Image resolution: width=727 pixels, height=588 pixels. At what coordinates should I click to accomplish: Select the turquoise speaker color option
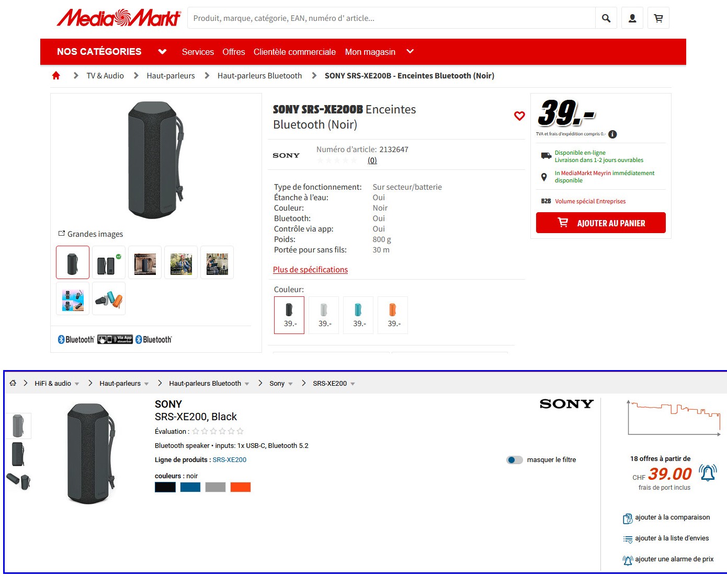pyautogui.click(x=358, y=315)
